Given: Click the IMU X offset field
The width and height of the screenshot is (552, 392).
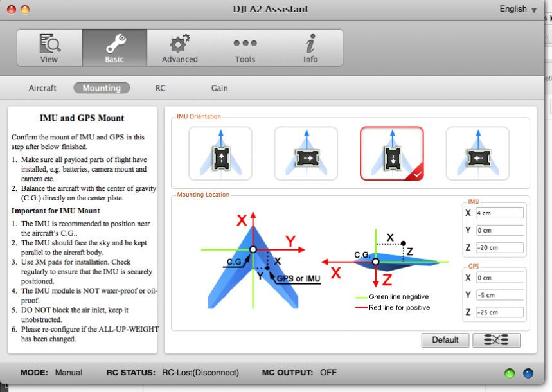Looking at the screenshot, I should (499, 213).
